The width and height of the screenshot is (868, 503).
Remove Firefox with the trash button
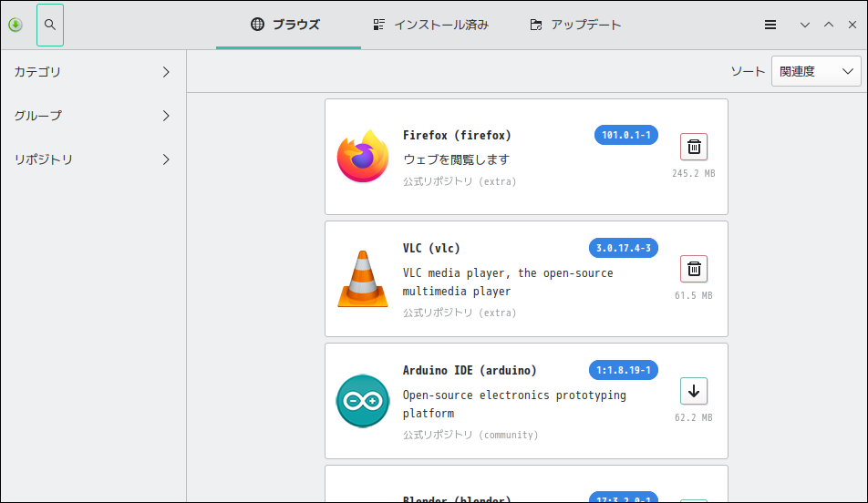click(694, 148)
